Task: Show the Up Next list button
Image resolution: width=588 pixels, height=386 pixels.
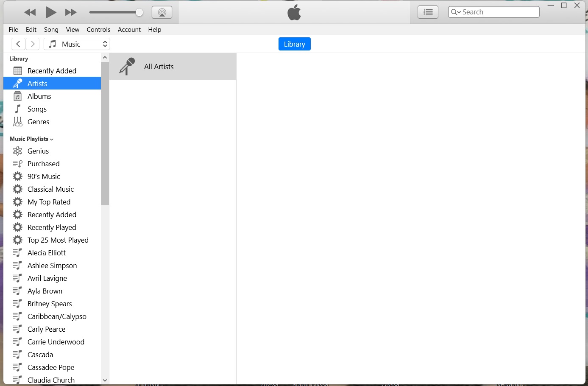Action: click(428, 12)
